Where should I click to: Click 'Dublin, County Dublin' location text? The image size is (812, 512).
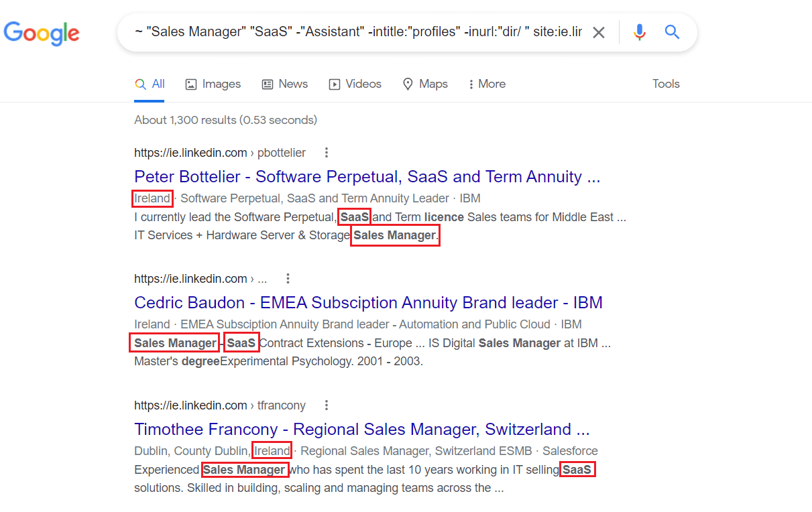191,451
